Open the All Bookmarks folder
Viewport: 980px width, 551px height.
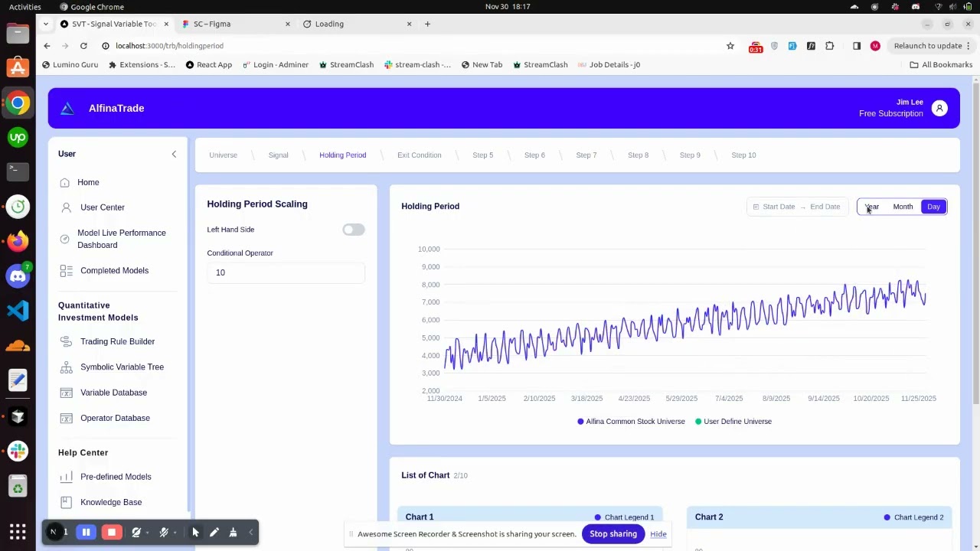[x=941, y=65]
